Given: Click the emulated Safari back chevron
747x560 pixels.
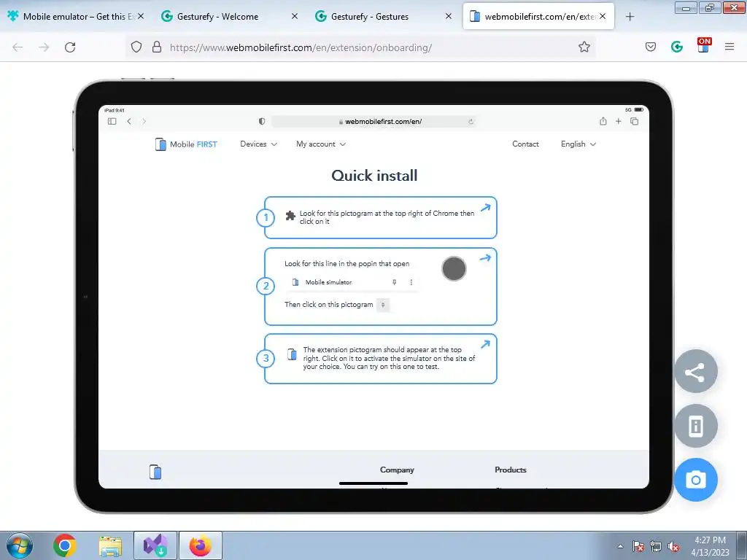Looking at the screenshot, I should [129, 122].
